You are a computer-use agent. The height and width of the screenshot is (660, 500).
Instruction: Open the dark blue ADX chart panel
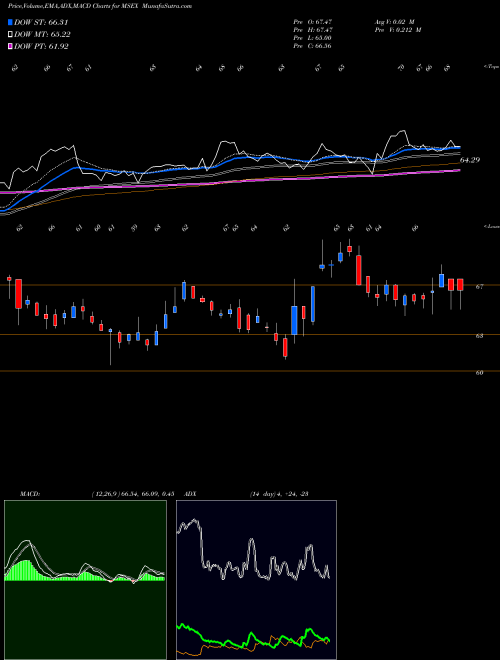[x=256, y=580]
